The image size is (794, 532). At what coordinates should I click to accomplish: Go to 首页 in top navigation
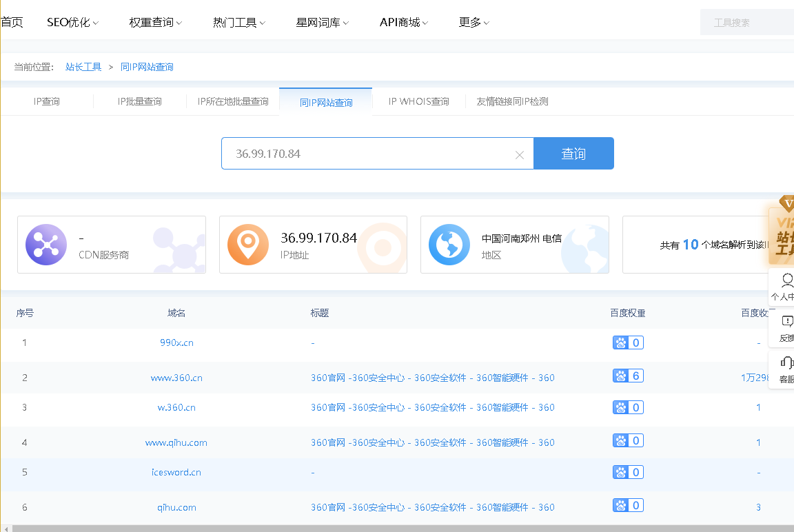coord(12,22)
